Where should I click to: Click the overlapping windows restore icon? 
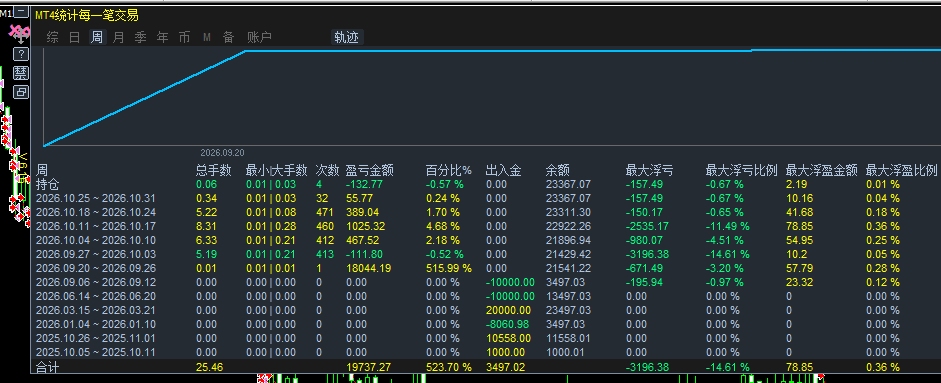point(21,92)
